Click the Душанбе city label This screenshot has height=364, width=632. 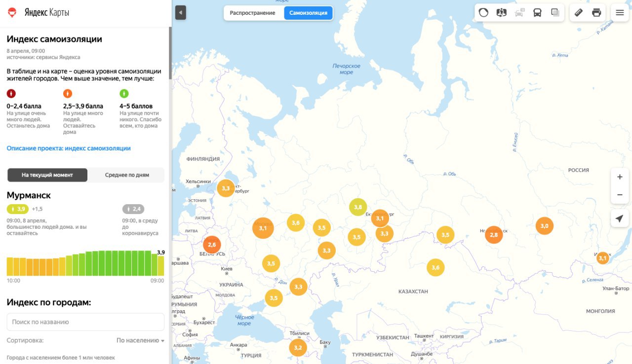422,354
